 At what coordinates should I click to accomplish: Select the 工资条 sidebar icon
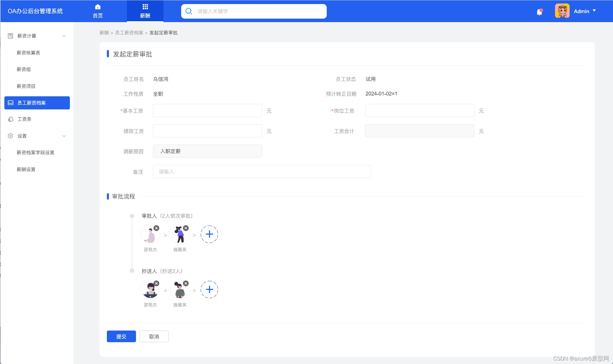pos(10,119)
